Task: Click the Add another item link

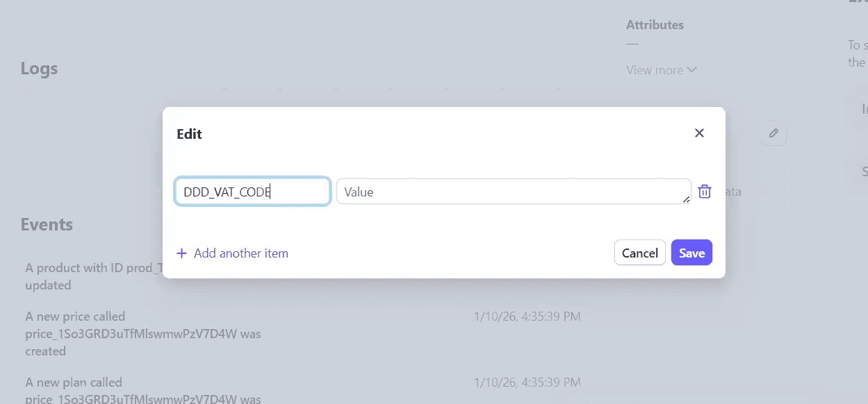Action: pos(240,253)
